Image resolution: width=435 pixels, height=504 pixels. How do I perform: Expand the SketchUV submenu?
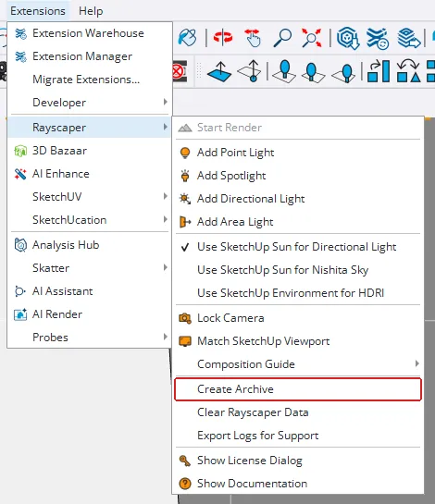click(90, 197)
